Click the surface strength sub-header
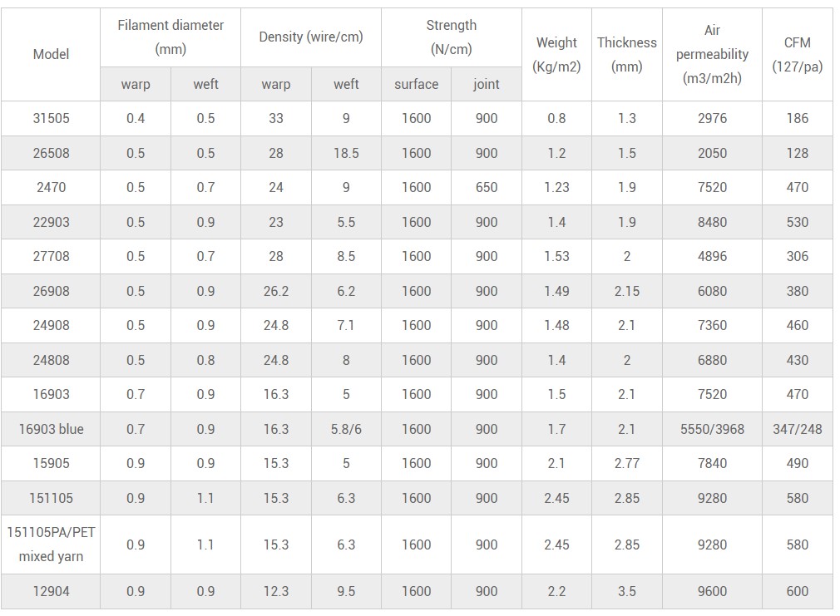 (x=416, y=84)
